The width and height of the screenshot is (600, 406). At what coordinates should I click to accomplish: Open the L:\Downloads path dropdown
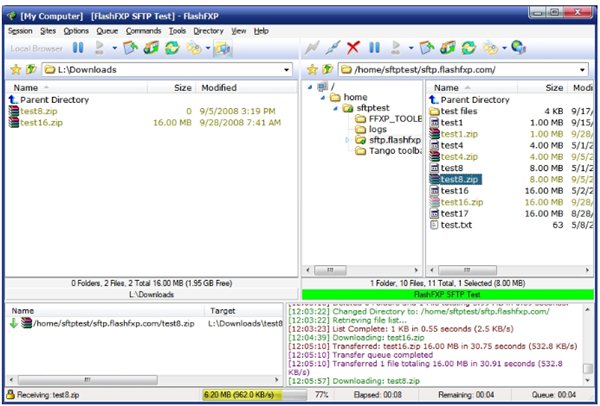tap(289, 69)
